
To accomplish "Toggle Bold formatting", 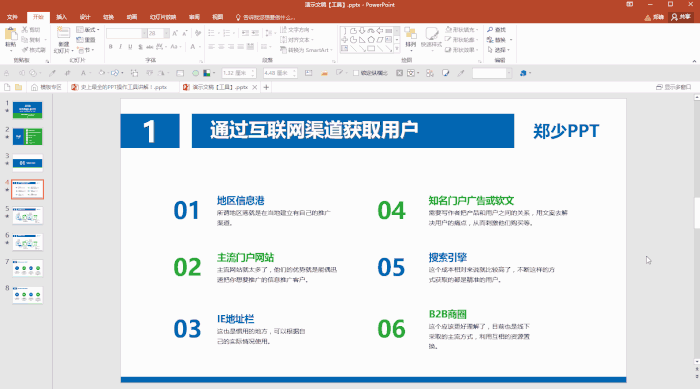I will click(x=111, y=46).
